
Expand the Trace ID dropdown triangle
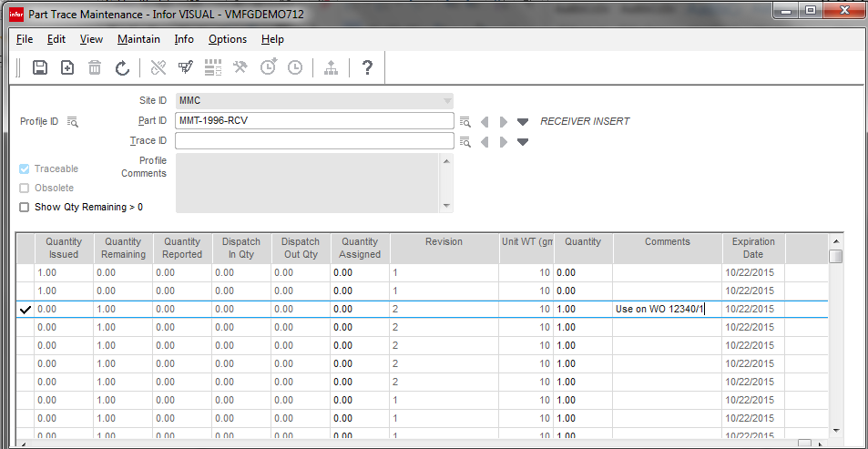click(x=523, y=142)
